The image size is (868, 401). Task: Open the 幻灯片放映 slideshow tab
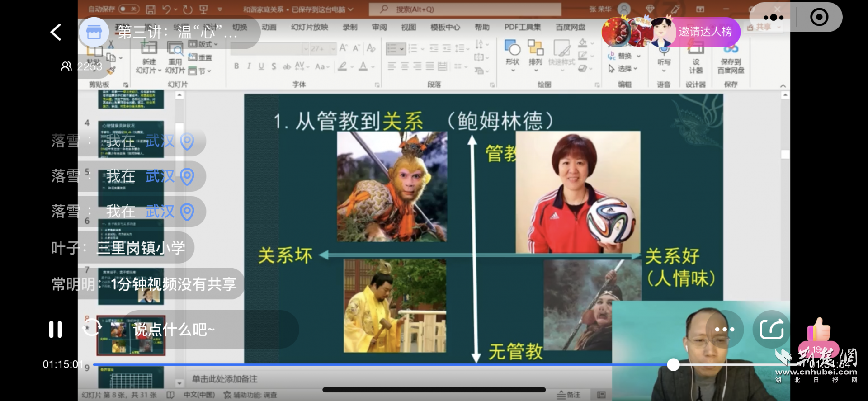[x=310, y=27]
